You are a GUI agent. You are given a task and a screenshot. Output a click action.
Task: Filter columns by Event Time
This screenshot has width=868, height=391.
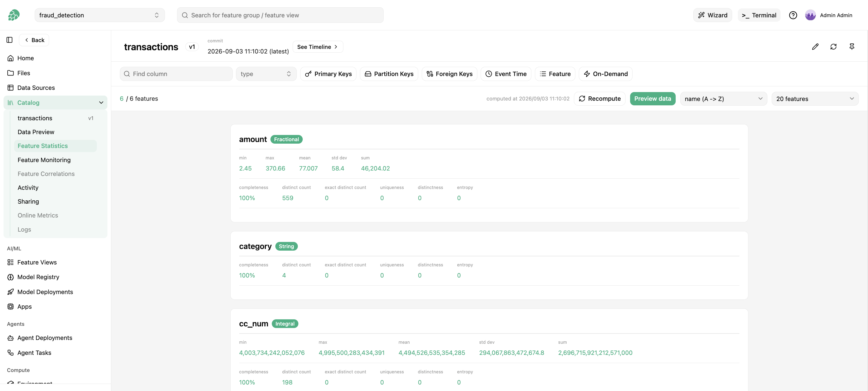coord(506,74)
